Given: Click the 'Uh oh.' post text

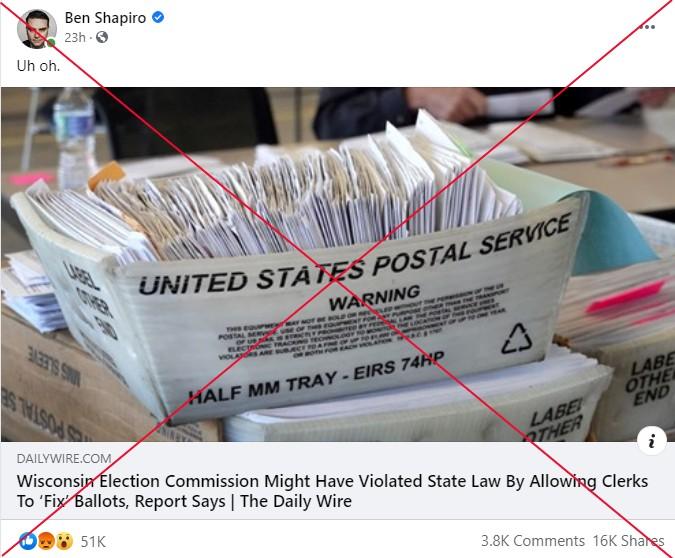Looking at the screenshot, I should [x=38, y=66].
